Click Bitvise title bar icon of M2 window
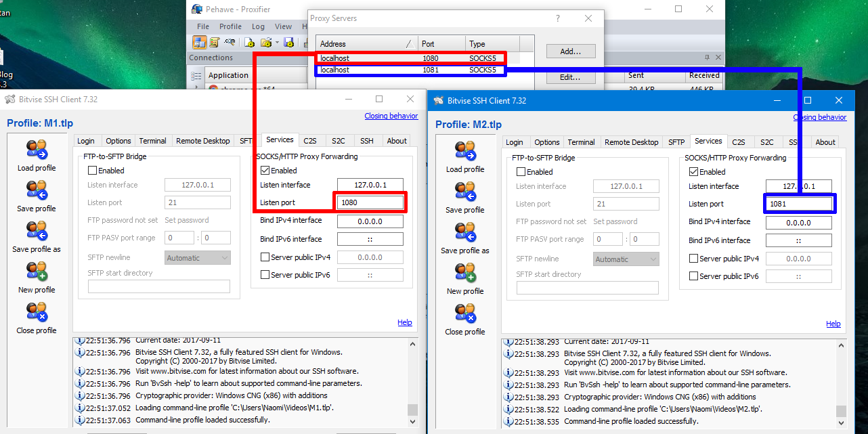 point(438,101)
